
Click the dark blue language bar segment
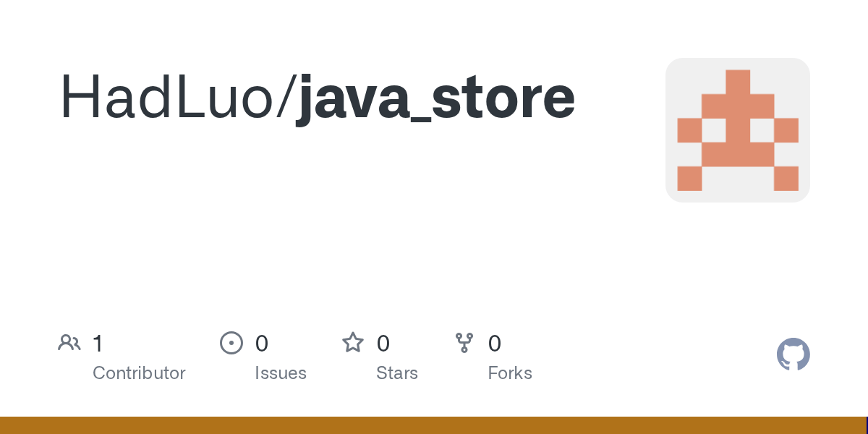click(x=867, y=425)
